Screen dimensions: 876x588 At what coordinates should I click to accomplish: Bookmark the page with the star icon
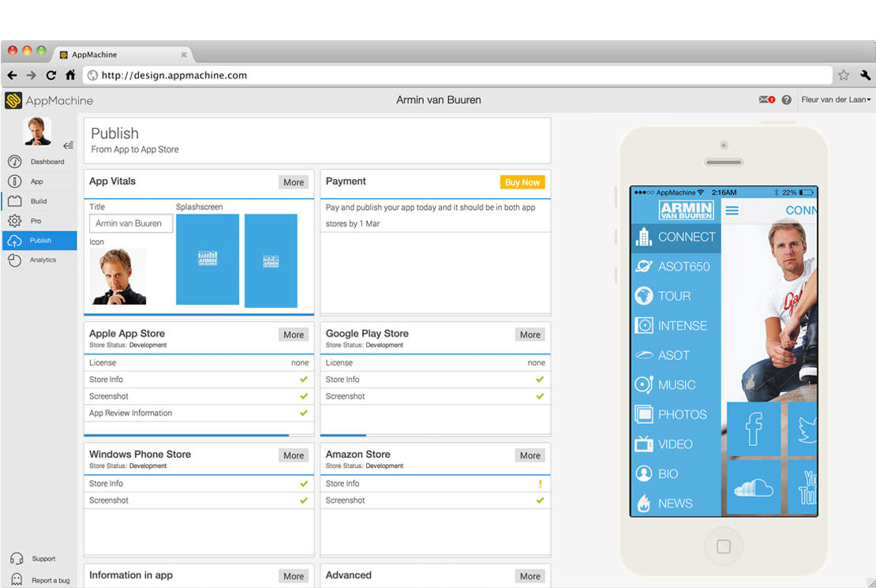pyautogui.click(x=844, y=75)
